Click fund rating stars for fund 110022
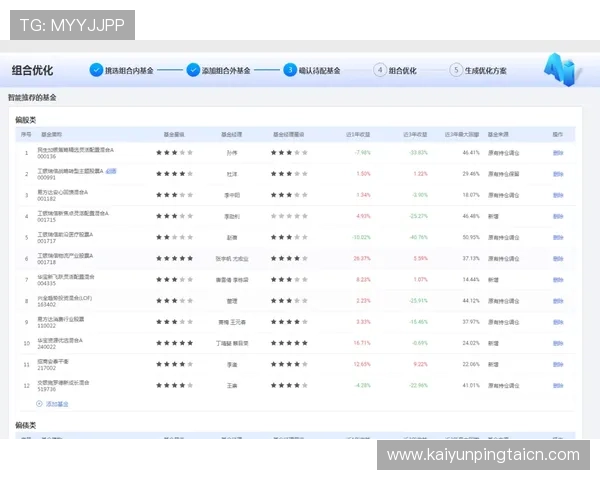 pos(174,322)
